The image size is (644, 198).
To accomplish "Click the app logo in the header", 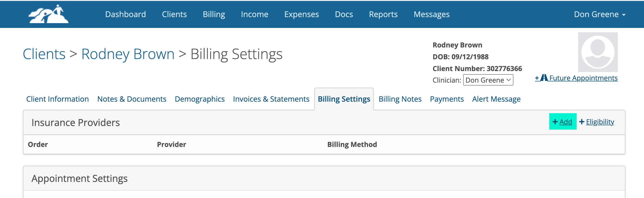I will point(49,14).
